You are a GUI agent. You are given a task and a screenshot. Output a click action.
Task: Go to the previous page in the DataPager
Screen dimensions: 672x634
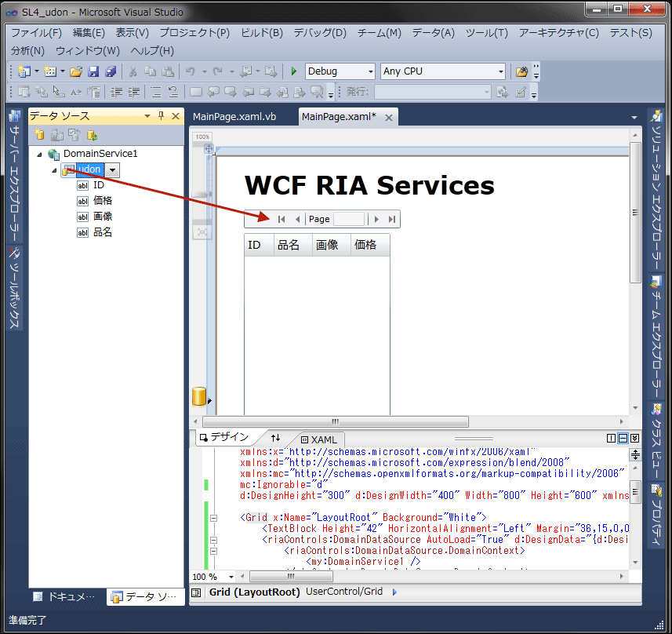coord(297,219)
